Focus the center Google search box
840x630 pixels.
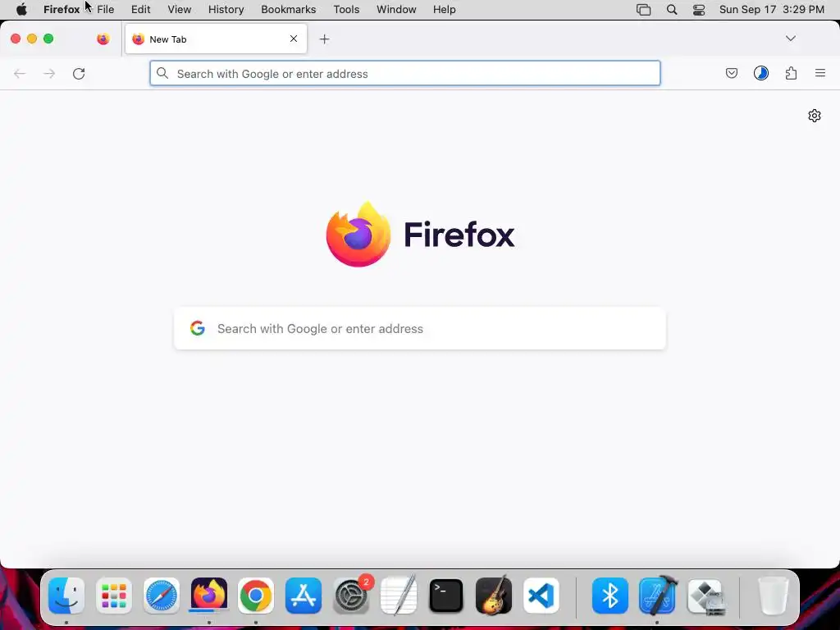tap(420, 328)
